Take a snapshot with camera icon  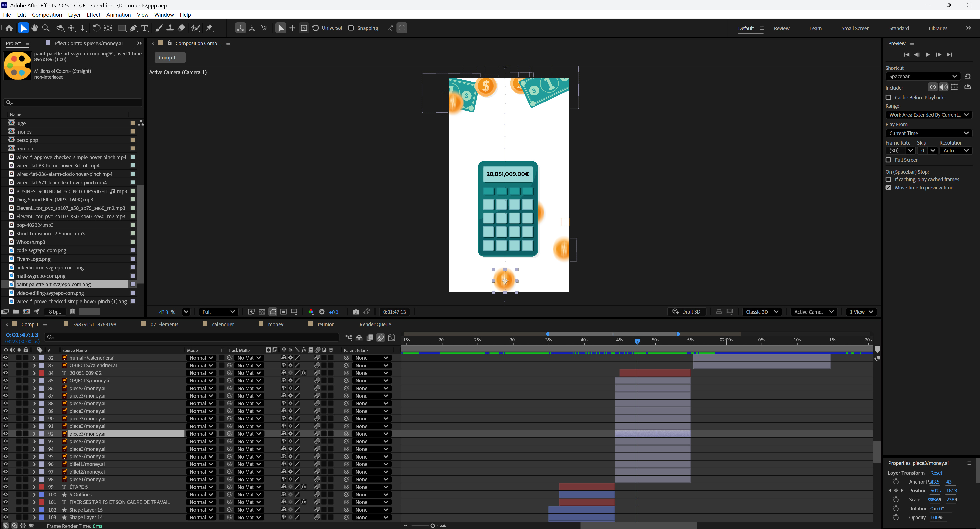coord(355,312)
